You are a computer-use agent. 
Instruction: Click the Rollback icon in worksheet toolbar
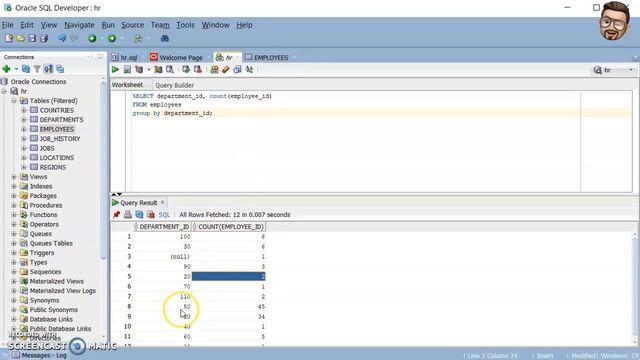coord(198,69)
